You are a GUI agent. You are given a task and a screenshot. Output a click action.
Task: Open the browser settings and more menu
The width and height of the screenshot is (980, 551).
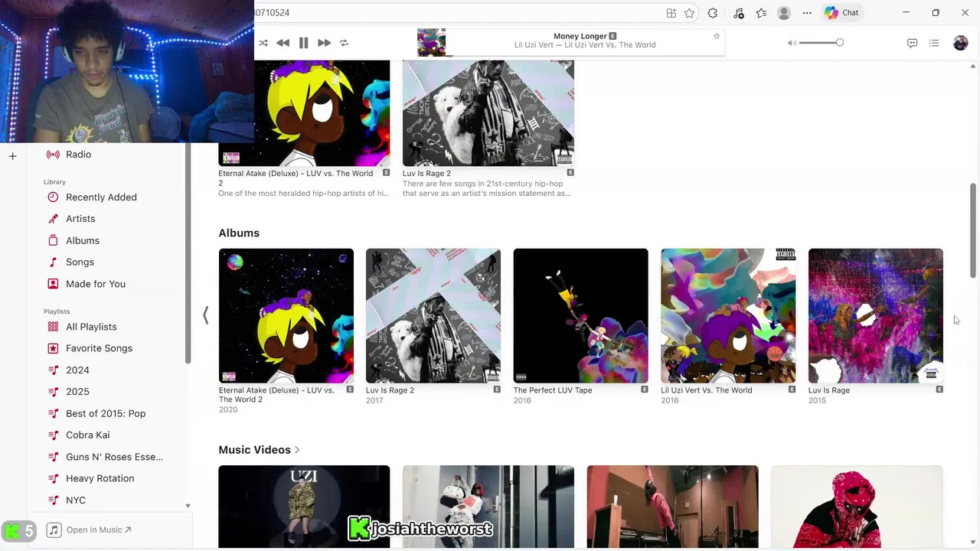[807, 13]
